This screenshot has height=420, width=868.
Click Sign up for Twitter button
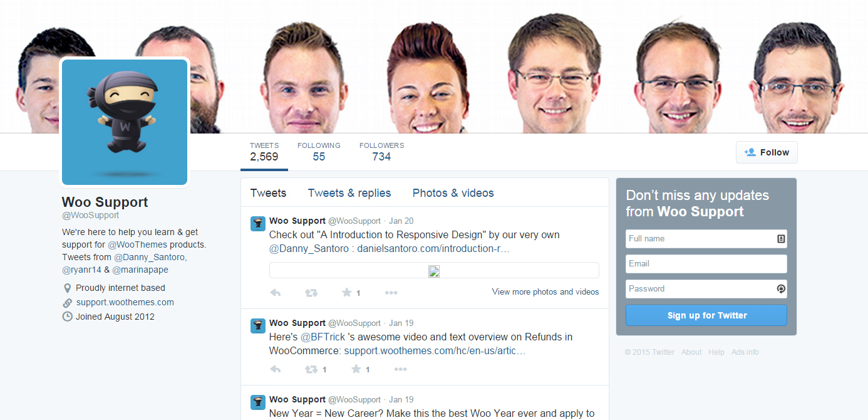(706, 315)
